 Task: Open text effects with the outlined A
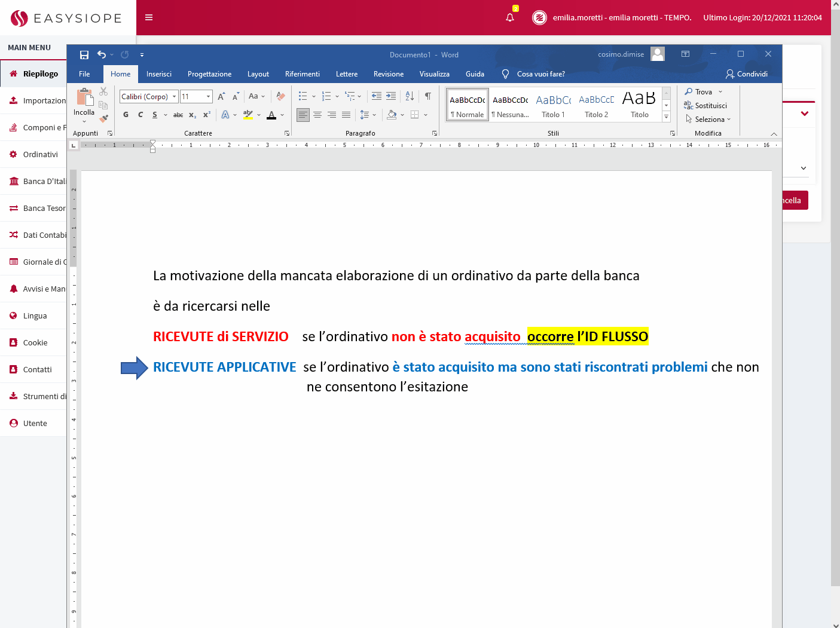tap(225, 115)
